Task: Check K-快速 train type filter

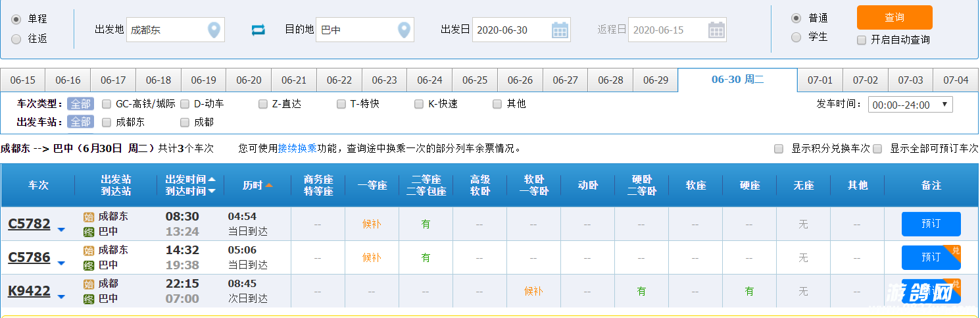Action: click(419, 103)
